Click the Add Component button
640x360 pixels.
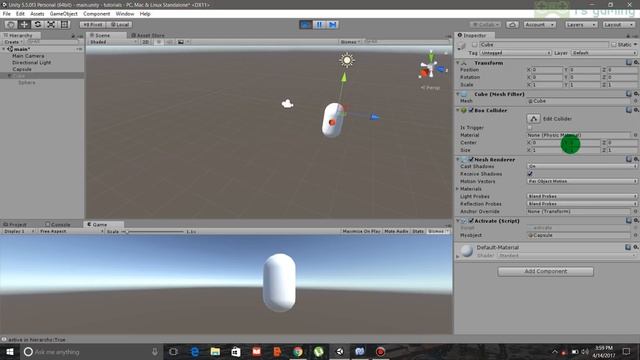(545, 271)
